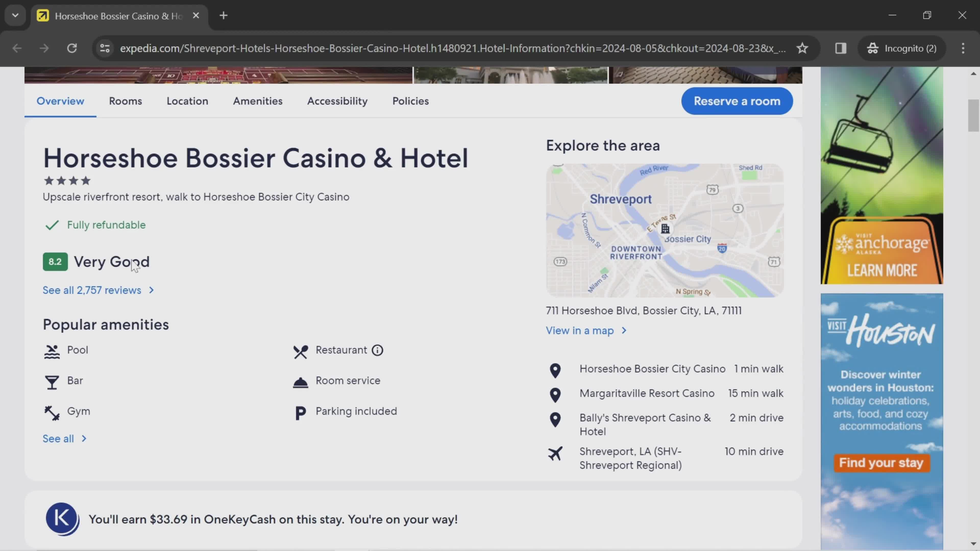Switch to the Location tab
The height and width of the screenshot is (551, 980).
187,101
